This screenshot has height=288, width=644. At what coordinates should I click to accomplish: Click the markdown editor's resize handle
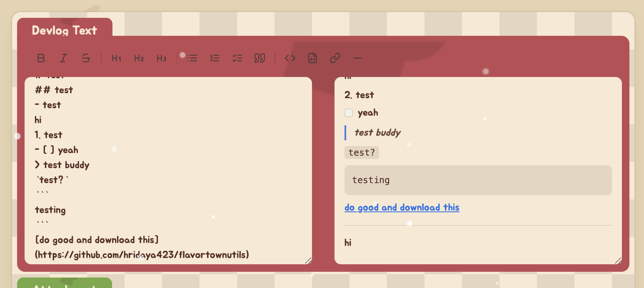click(x=308, y=261)
